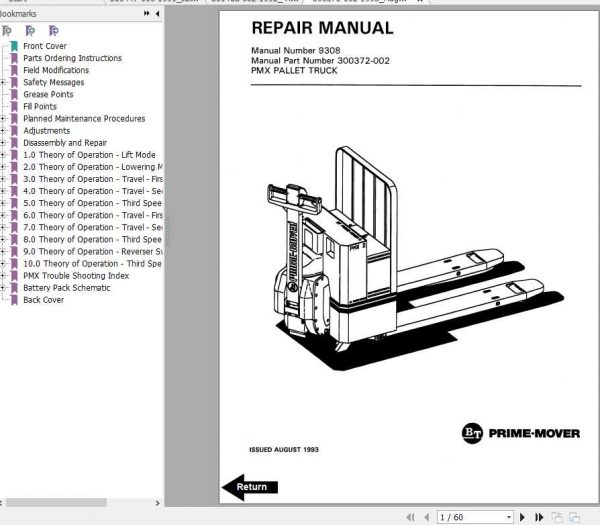Click the grey-flag bookmark tool icon under Bookmarks
600x525 pixels.
tap(7, 31)
